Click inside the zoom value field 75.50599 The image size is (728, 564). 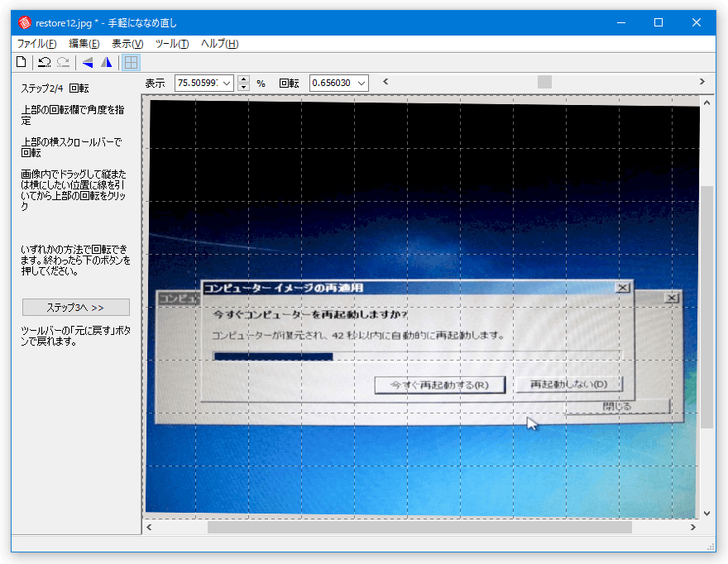click(x=198, y=83)
